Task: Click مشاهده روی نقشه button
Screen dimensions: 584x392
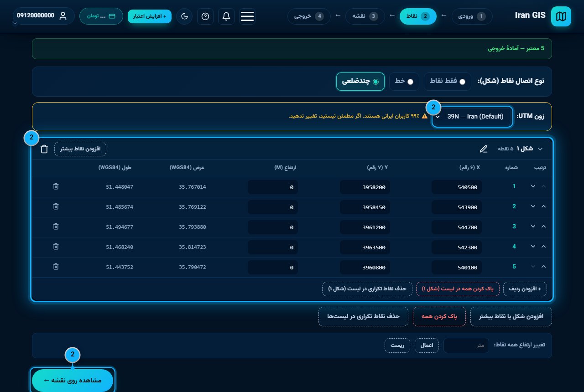Action: point(72,380)
